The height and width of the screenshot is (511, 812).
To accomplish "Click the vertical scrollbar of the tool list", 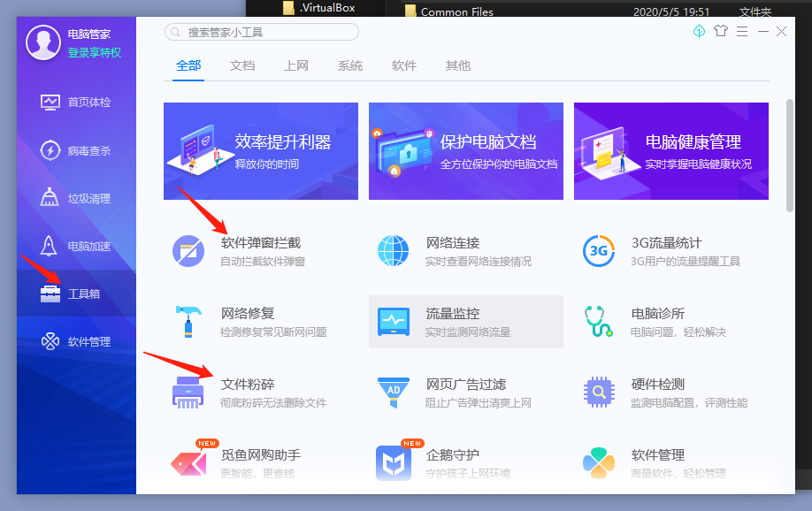I will (x=789, y=155).
